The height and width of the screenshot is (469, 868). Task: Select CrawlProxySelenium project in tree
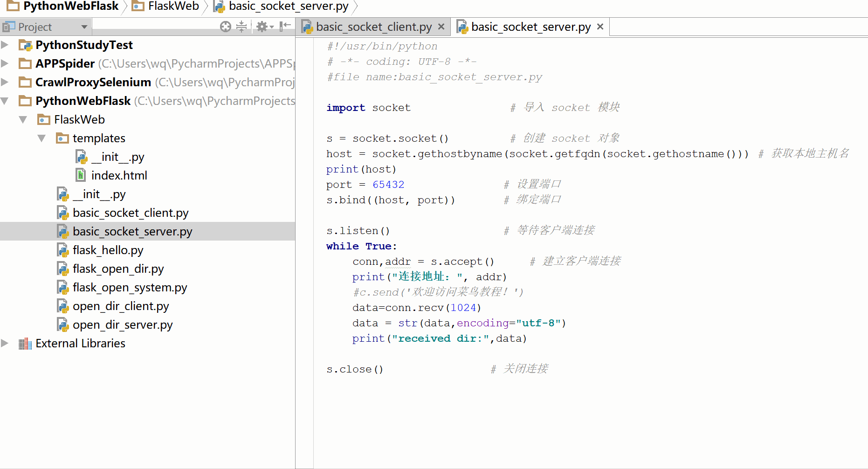pos(93,82)
